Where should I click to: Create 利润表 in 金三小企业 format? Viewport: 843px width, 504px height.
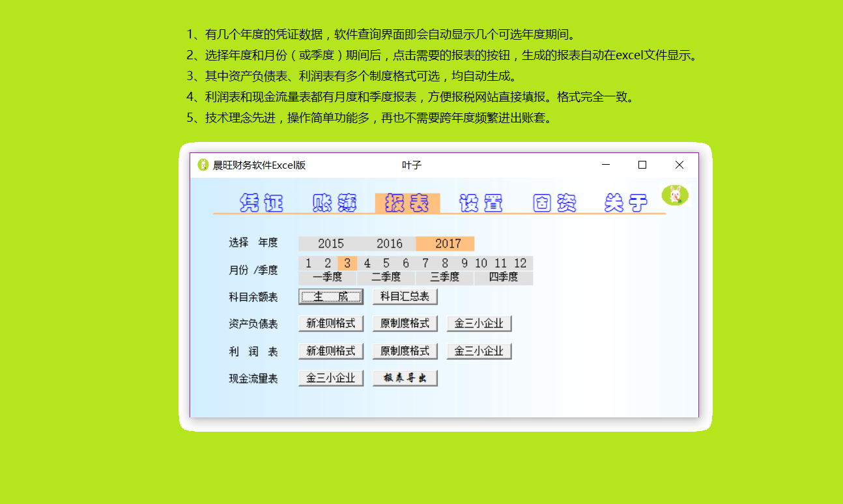click(479, 351)
